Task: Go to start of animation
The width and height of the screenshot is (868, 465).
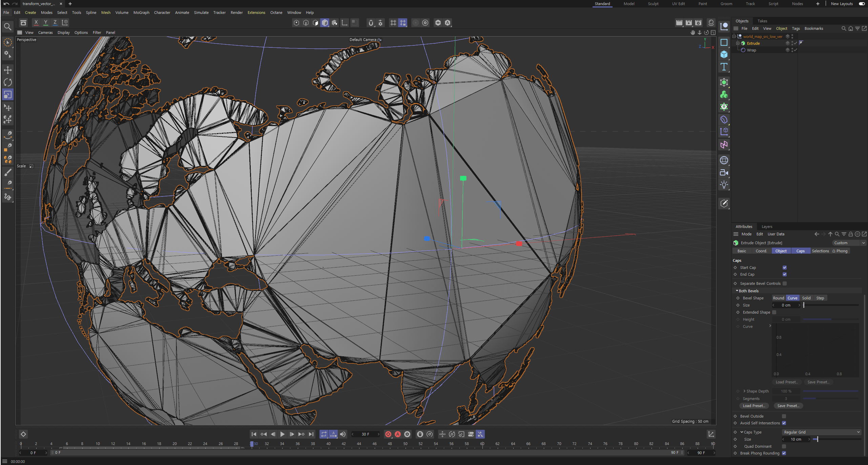Action: [254, 434]
